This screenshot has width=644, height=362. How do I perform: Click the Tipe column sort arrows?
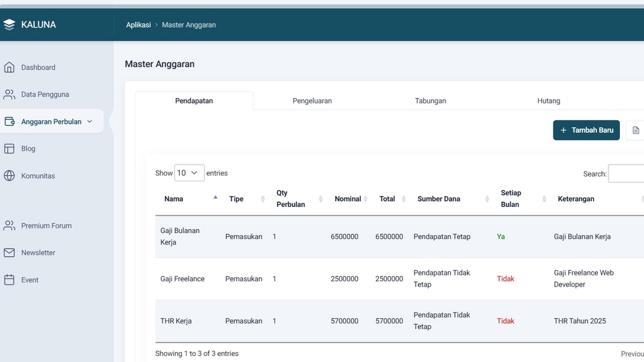(262, 199)
